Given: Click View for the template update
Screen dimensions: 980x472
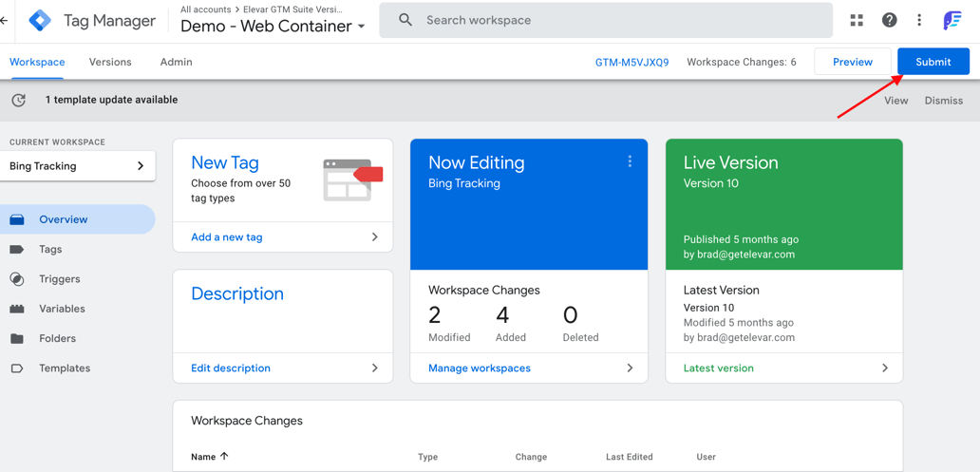Looking at the screenshot, I should click(x=896, y=100).
